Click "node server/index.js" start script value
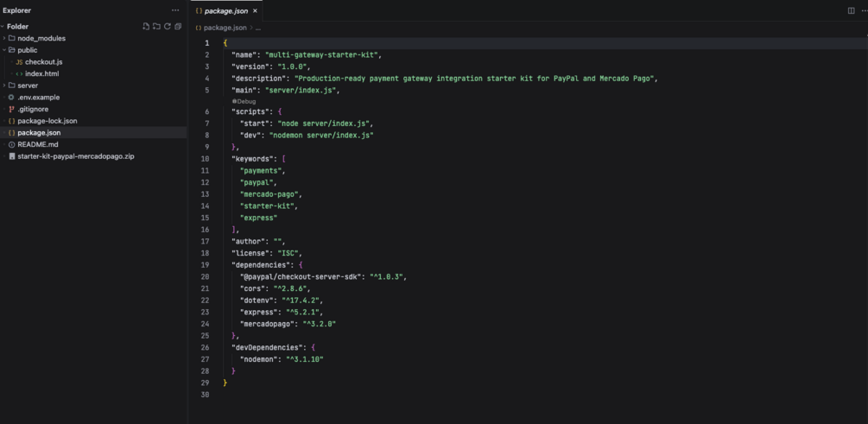868x424 pixels. pyautogui.click(x=325, y=123)
